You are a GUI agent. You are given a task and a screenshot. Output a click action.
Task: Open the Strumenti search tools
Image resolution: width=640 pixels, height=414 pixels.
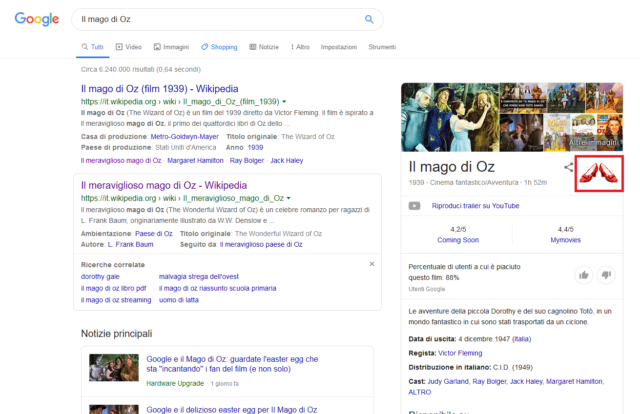[x=382, y=47]
